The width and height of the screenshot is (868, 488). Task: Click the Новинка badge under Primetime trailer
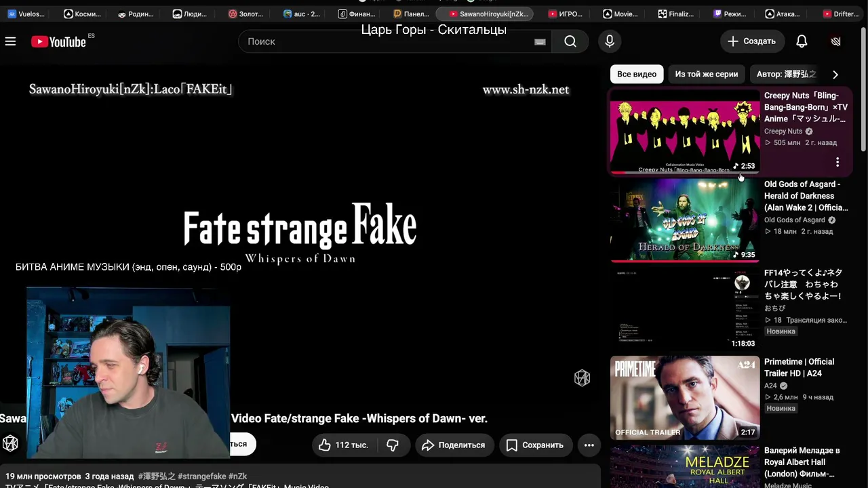pos(781,409)
